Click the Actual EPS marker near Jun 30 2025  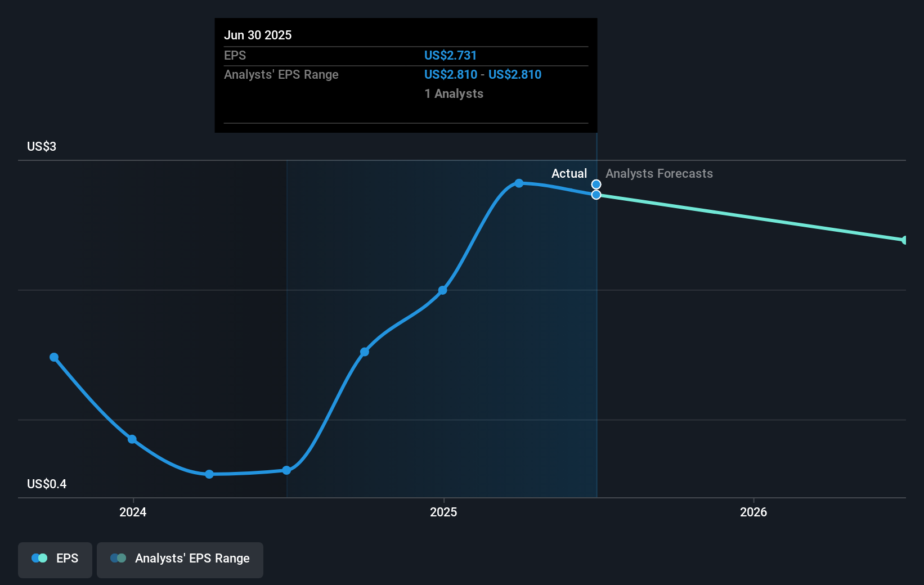(x=595, y=184)
